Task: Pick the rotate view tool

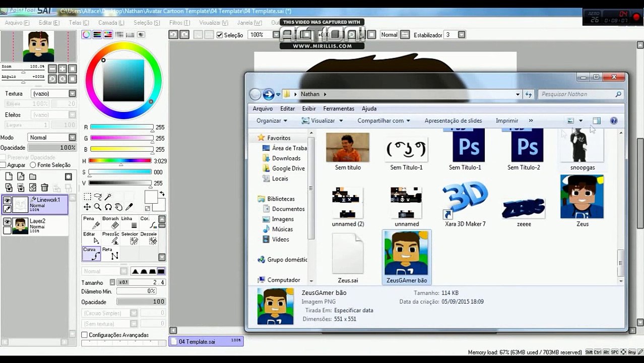Action: click(x=108, y=207)
